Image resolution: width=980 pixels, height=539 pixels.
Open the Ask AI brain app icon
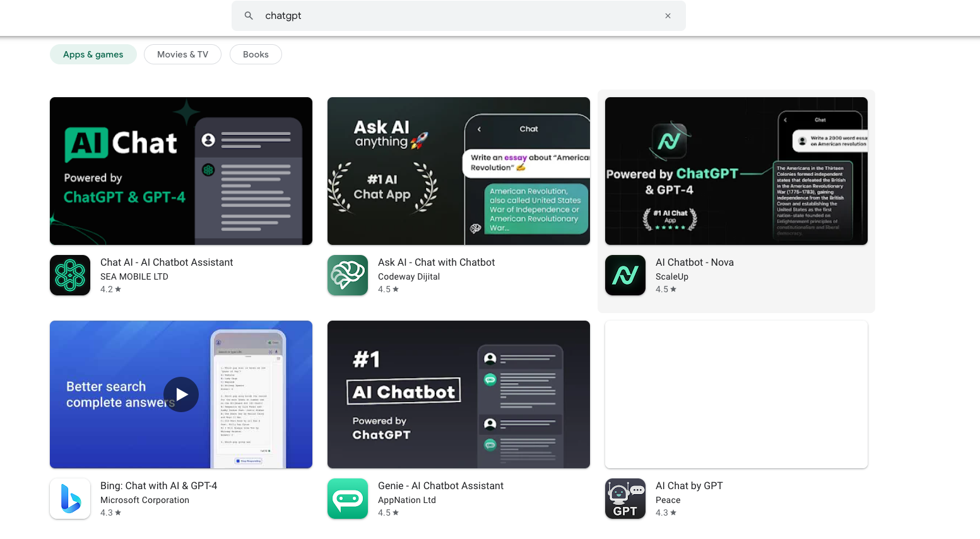[x=348, y=275]
